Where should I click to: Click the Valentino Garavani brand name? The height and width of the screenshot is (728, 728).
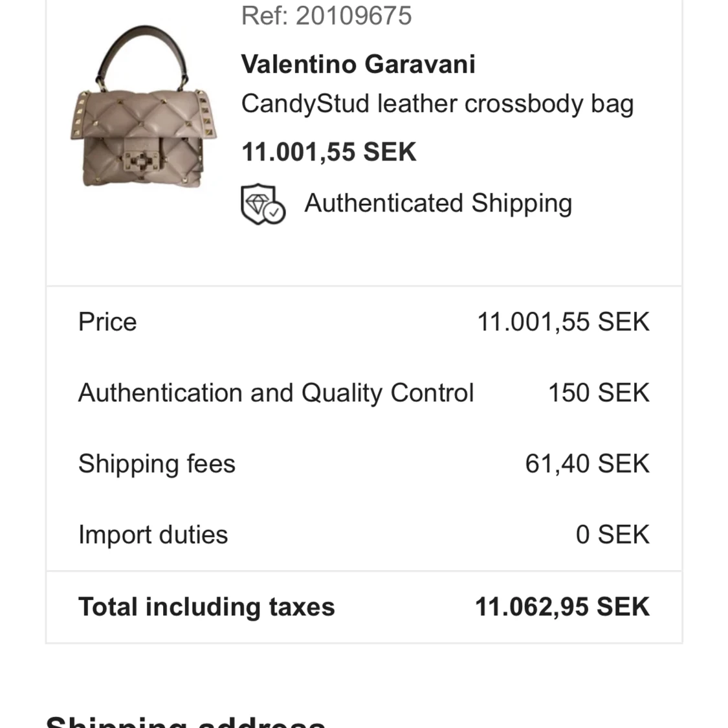[358, 64]
